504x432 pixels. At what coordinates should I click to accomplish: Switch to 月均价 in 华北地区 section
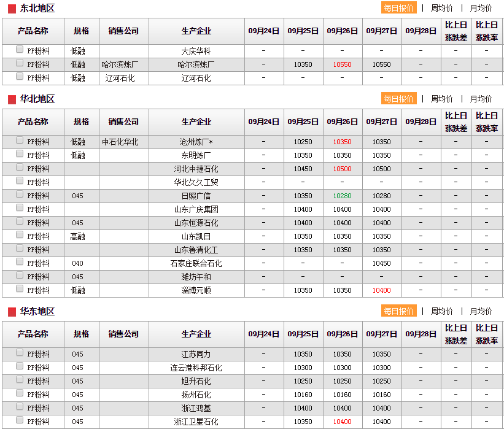[x=481, y=99]
